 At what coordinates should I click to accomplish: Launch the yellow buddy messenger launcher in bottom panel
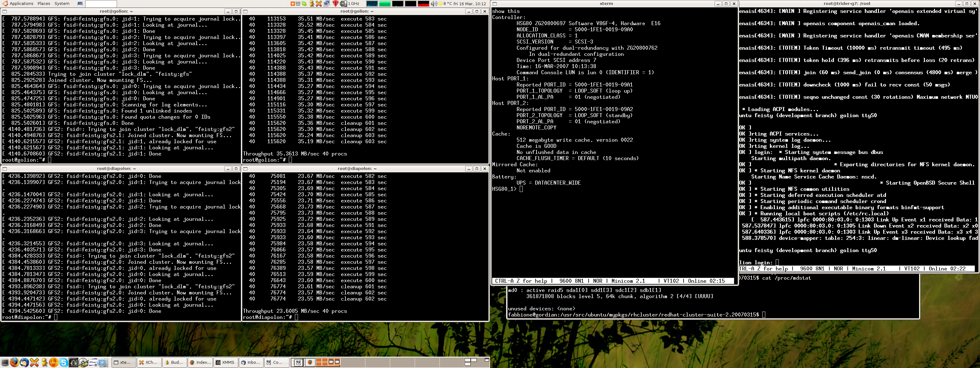pos(44,362)
